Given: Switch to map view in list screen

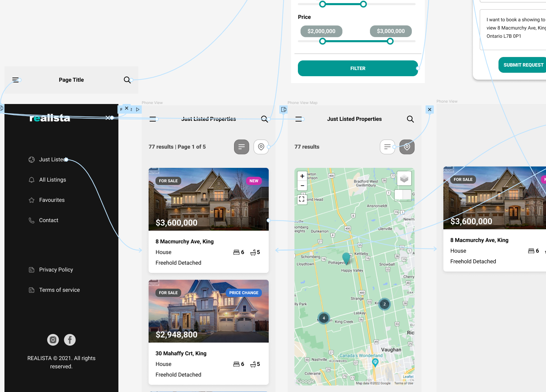Looking at the screenshot, I should tap(261, 147).
